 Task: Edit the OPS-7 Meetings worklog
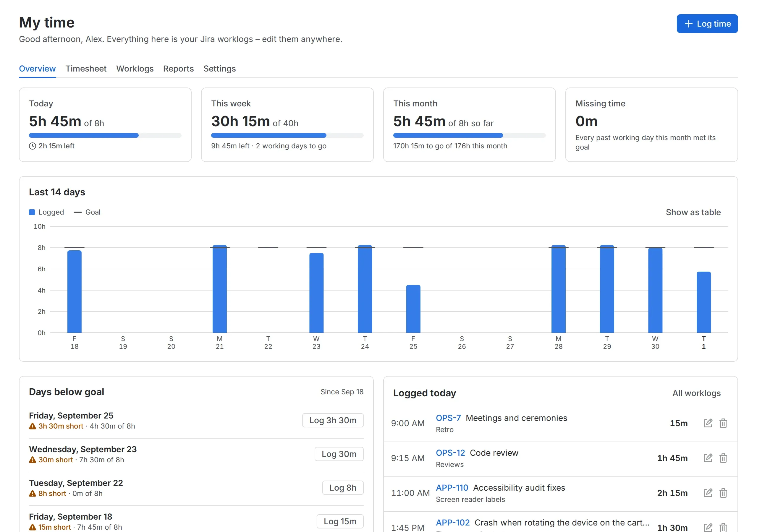click(708, 423)
